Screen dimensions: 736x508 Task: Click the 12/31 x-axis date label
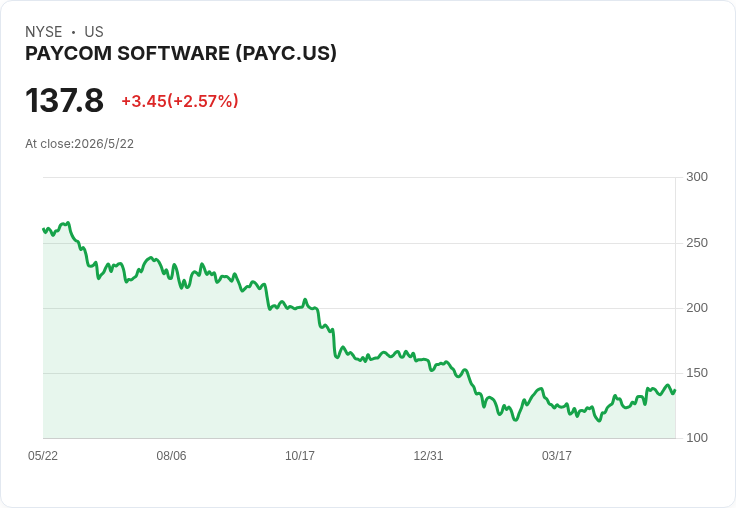428,455
